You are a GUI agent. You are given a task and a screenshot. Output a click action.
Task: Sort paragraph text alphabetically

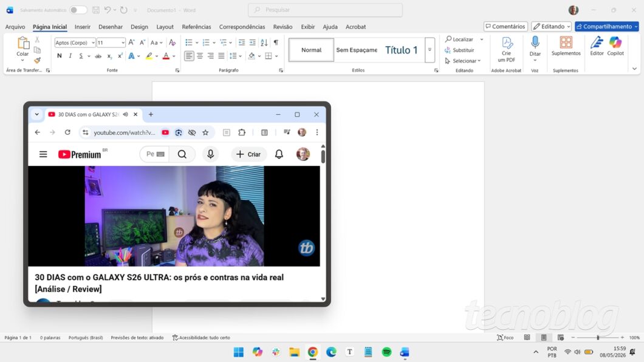point(264,43)
